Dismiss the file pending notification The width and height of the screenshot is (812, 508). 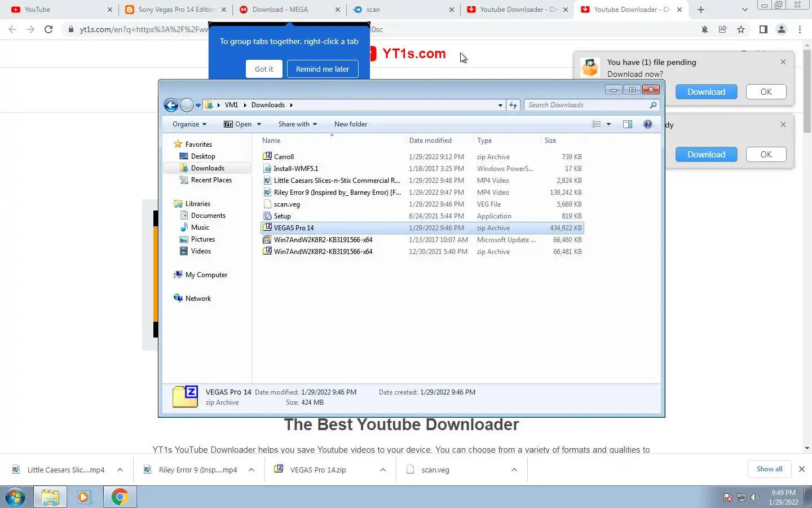pyautogui.click(x=783, y=62)
